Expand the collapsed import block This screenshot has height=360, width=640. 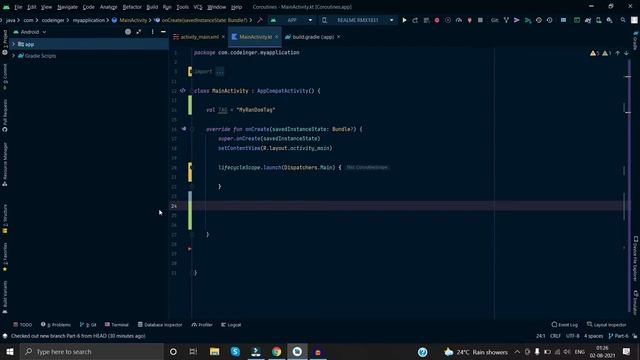tap(220, 72)
